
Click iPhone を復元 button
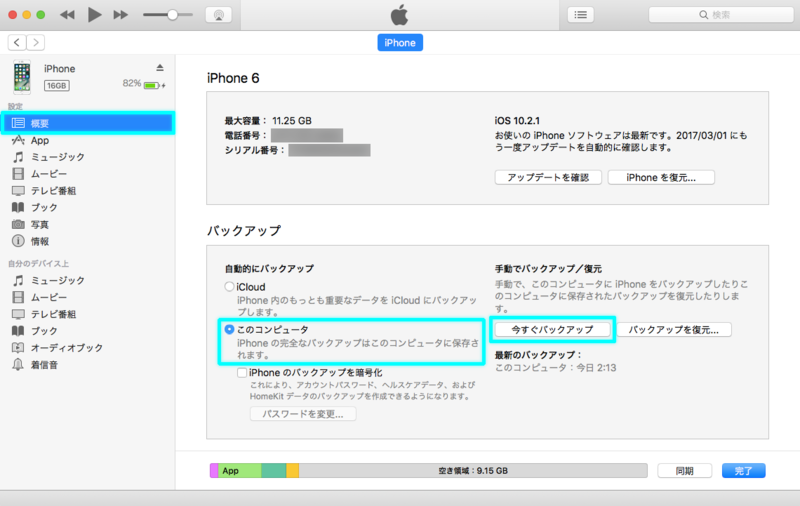point(661,178)
